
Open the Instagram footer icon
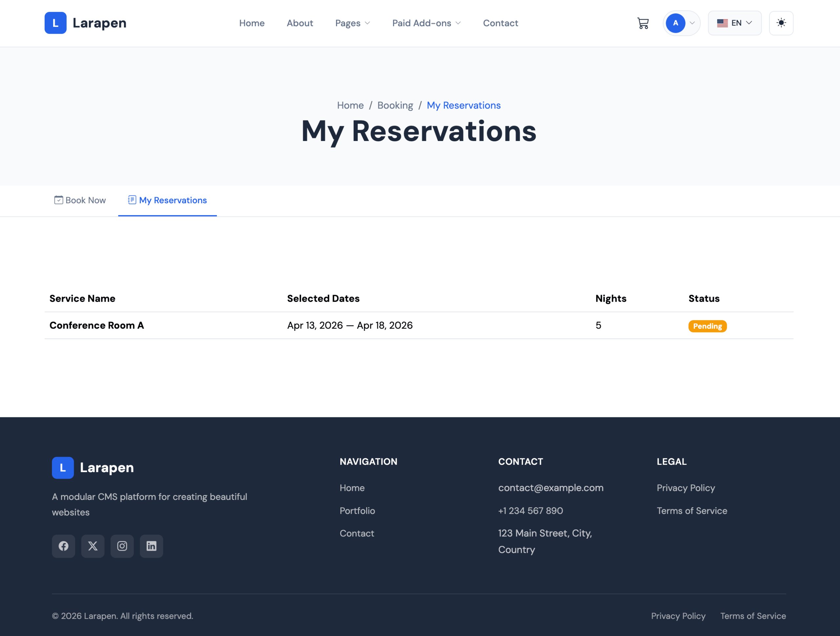122,546
